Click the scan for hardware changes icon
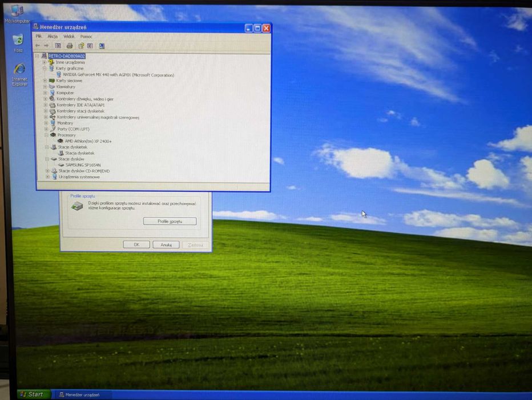Viewport: 532px width, 400px height. (102, 46)
